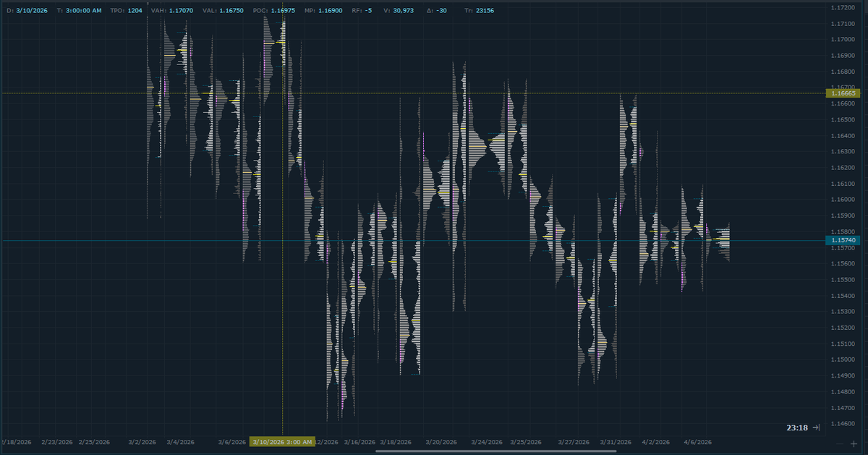
Task: Select time axis date 3/25/2026
Action: pos(526,442)
